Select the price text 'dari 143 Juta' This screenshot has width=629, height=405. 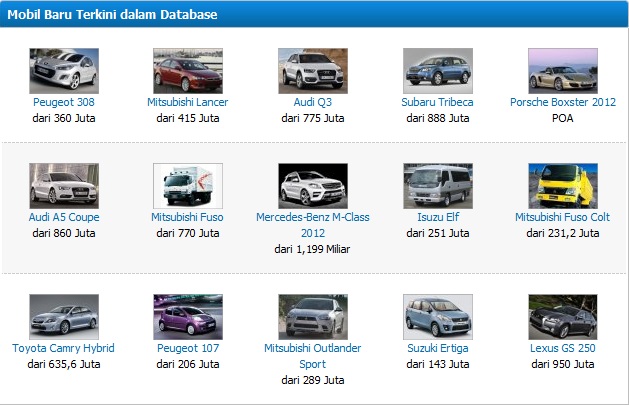tap(438, 364)
